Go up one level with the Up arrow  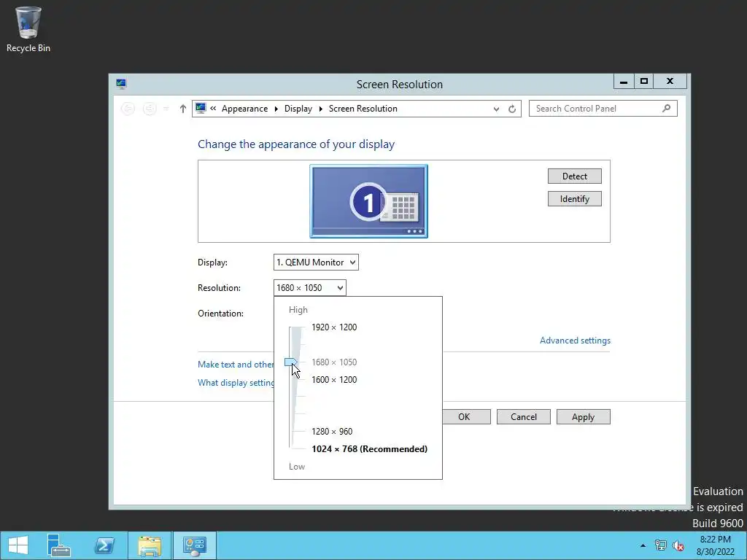pyautogui.click(x=182, y=109)
